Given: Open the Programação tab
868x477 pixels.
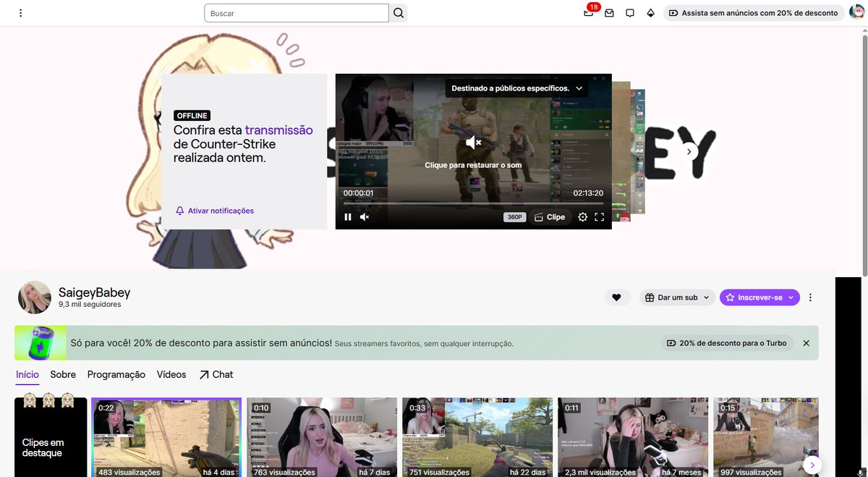Looking at the screenshot, I should tap(116, 374).
